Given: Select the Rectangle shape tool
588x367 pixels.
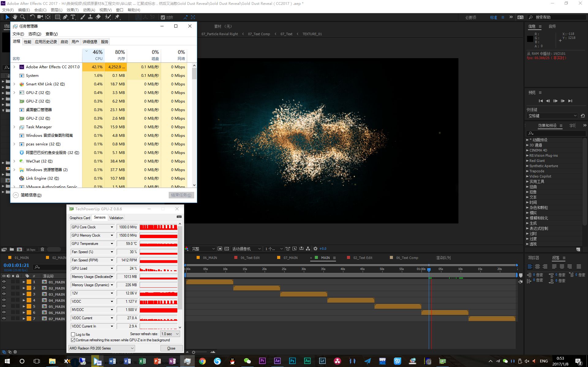Looking at the screenshot, I should point(57,17).
